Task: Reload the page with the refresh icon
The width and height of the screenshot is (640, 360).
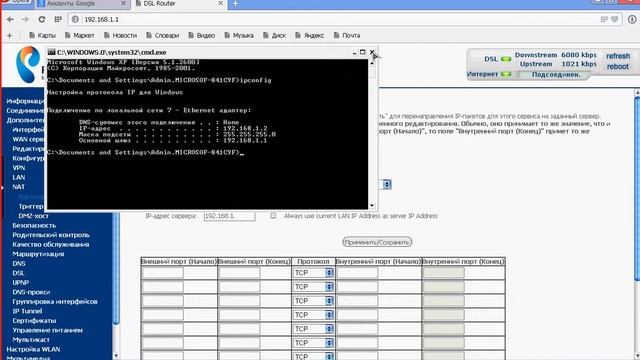Action: tap(42, 19)
